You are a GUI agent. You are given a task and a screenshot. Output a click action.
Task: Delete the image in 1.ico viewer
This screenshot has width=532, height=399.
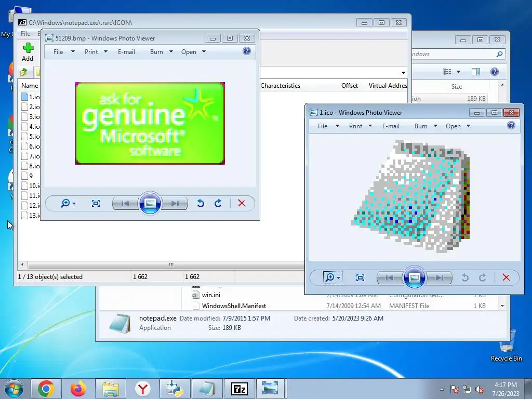(506, 277)
